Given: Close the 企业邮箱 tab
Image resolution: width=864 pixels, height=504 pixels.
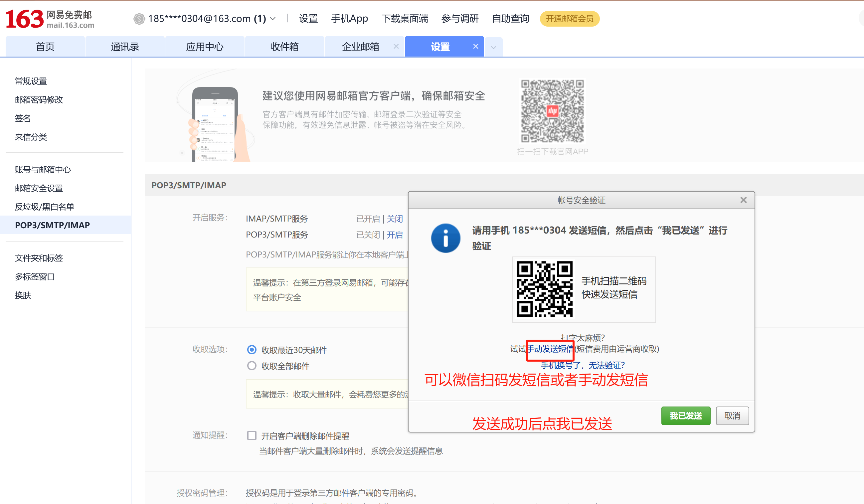Looking at the screenshot, I should point(396,46).
